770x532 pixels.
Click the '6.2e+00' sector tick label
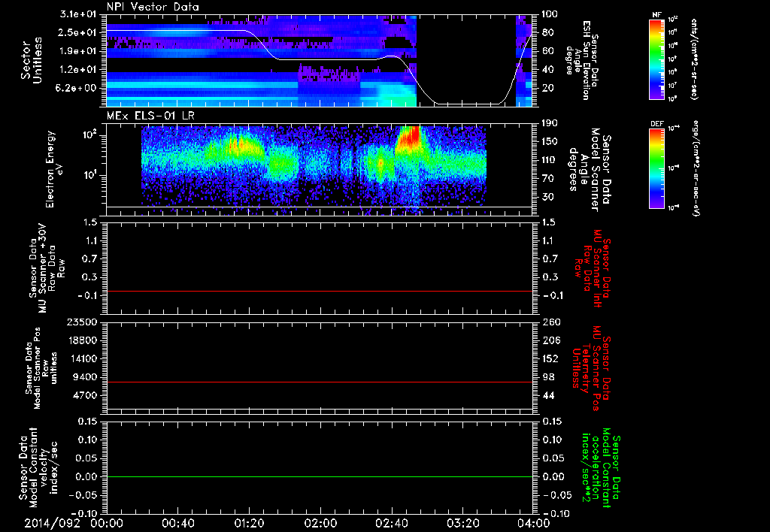click(77, 88)
